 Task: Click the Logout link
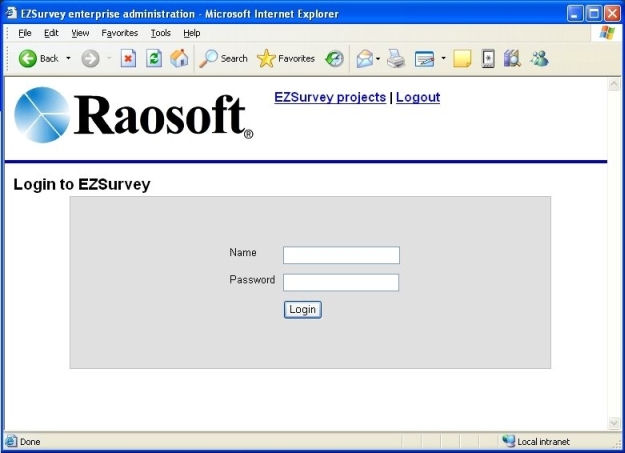417,98
